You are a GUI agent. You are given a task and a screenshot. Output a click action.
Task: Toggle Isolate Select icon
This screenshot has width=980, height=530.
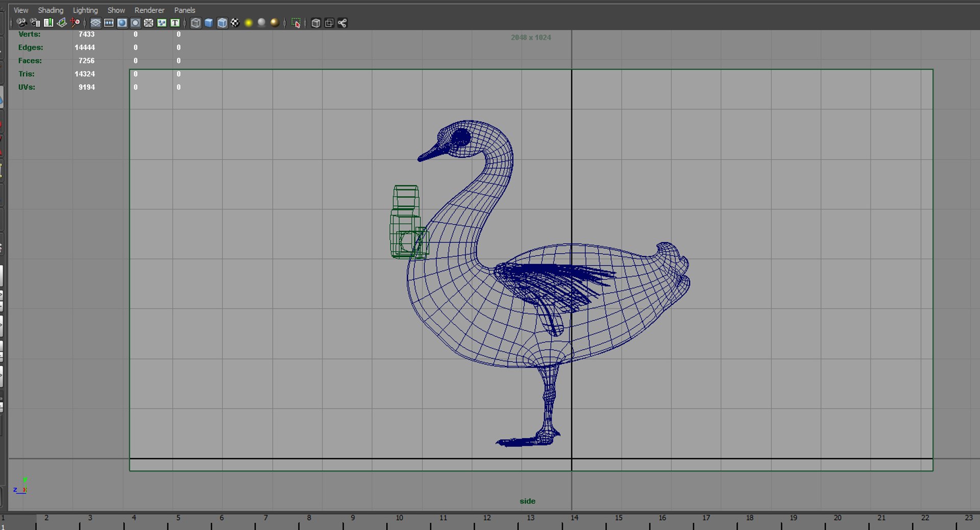296,22
